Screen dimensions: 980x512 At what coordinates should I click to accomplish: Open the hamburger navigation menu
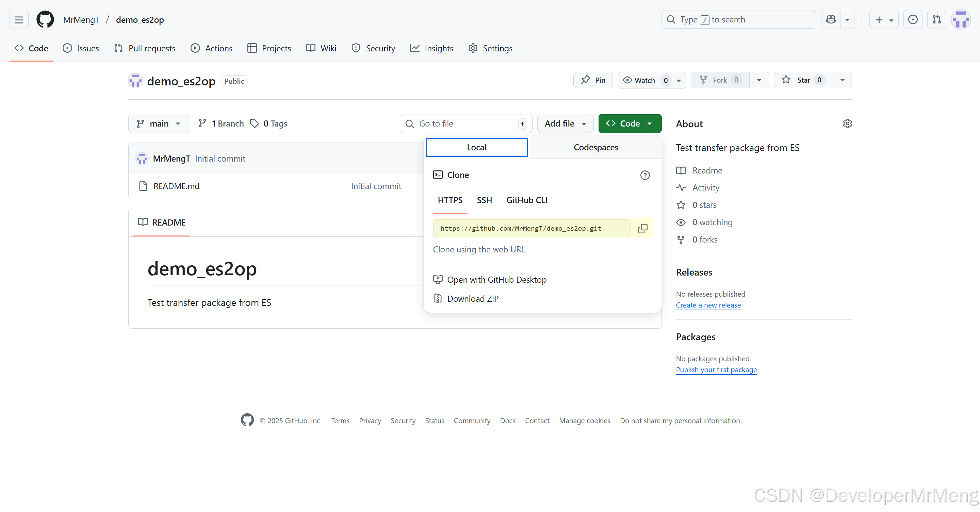[19, 19]
